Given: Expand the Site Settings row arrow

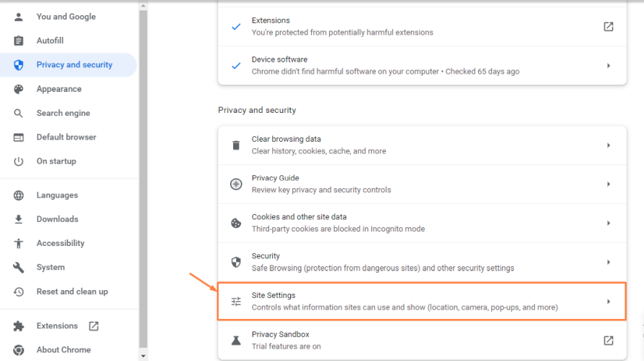Looking at the screenshot, I should pos(609,301).
